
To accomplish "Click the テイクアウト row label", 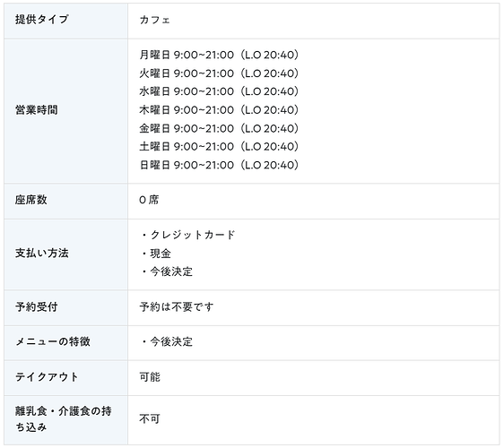I will tap(47, 376).
